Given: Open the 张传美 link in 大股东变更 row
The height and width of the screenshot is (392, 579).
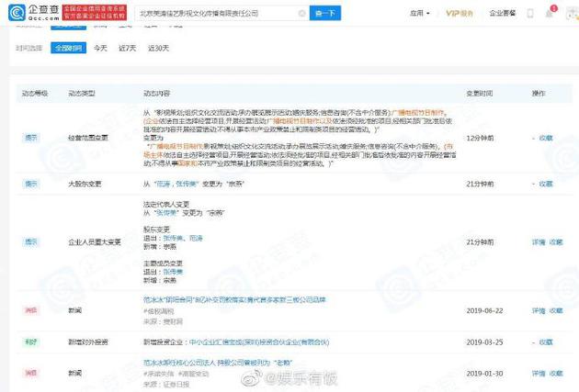Looking at the screenshot, I should point(187,184).
